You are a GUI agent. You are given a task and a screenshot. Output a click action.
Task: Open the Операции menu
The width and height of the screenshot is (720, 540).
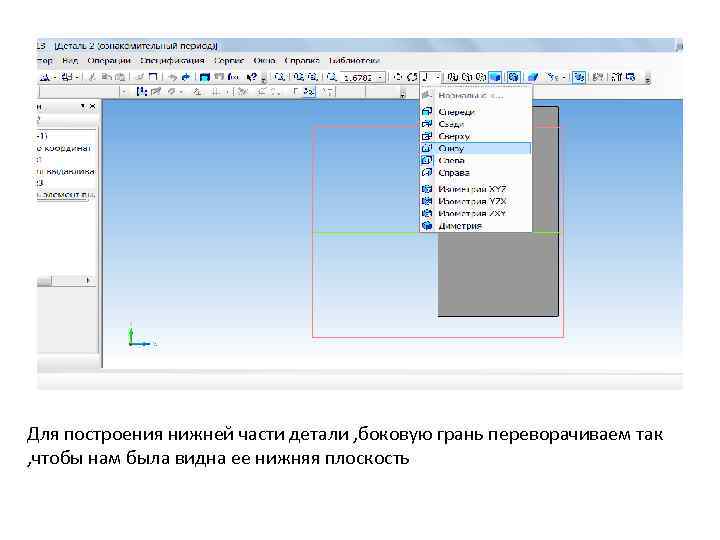tap(109, 61)
